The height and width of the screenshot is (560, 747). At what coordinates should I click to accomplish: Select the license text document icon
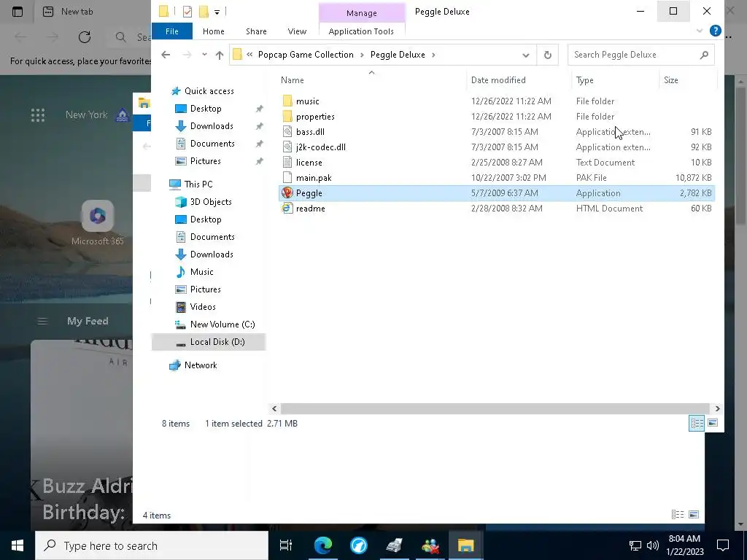point(287,162)
